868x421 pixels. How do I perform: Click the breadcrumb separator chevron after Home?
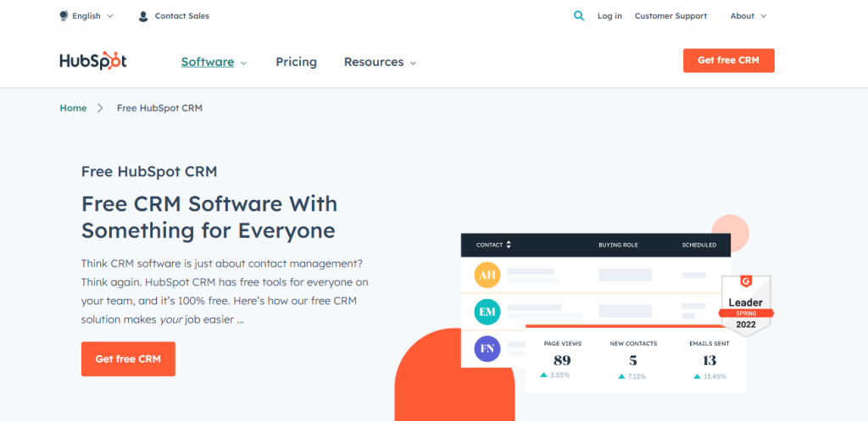100,108
